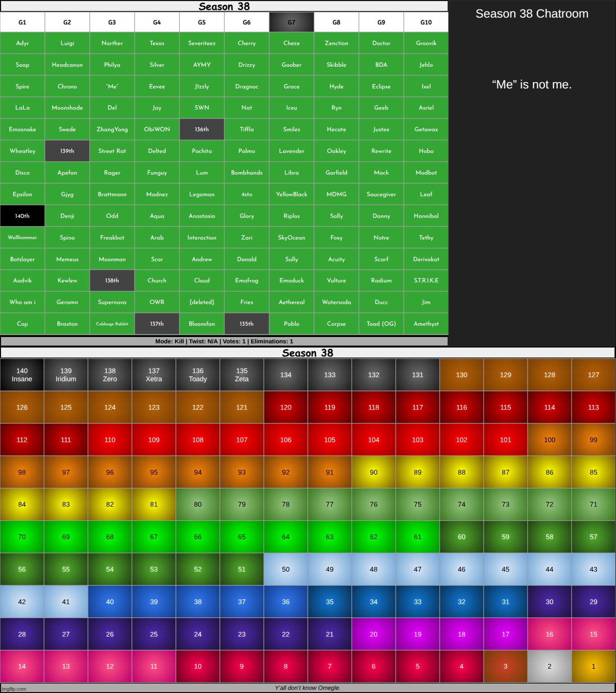
Task: Click the 140 Insane placement tile
Action: click(22, 375)
